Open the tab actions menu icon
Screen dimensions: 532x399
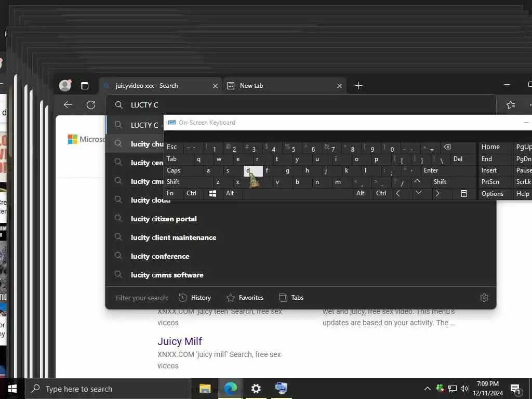pos(85,86)
